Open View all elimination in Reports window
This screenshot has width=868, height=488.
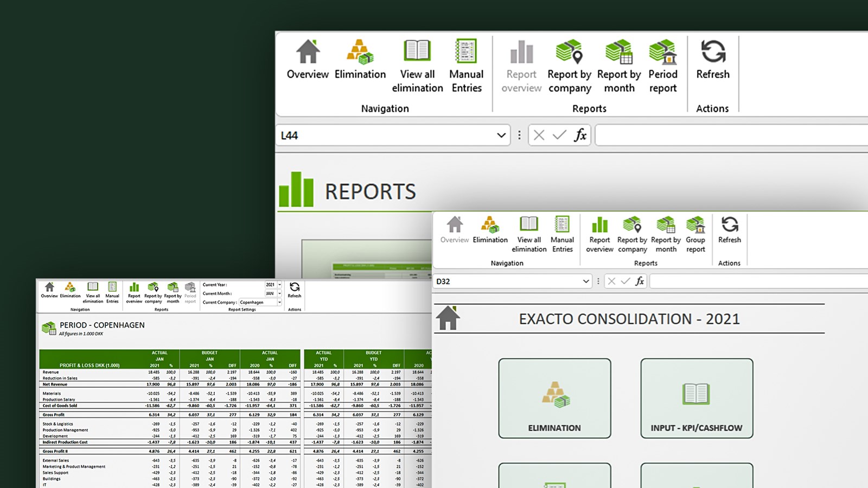417,66
